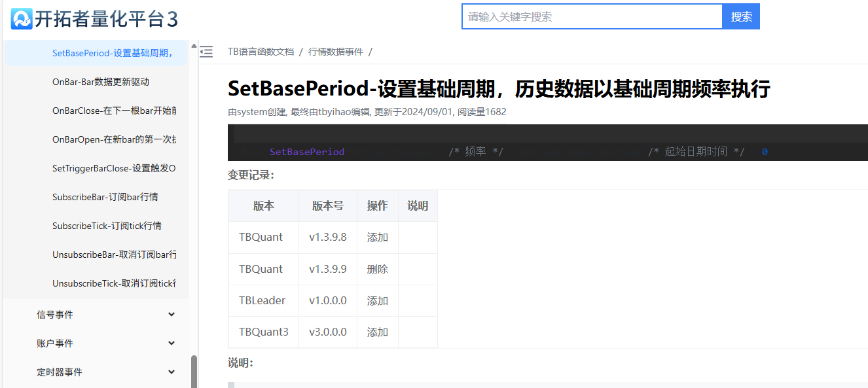Screen dimensions: 868x388
Task: Open SubscribeTick-订阅tick行情 page
Action: click(x=107, y=226)
